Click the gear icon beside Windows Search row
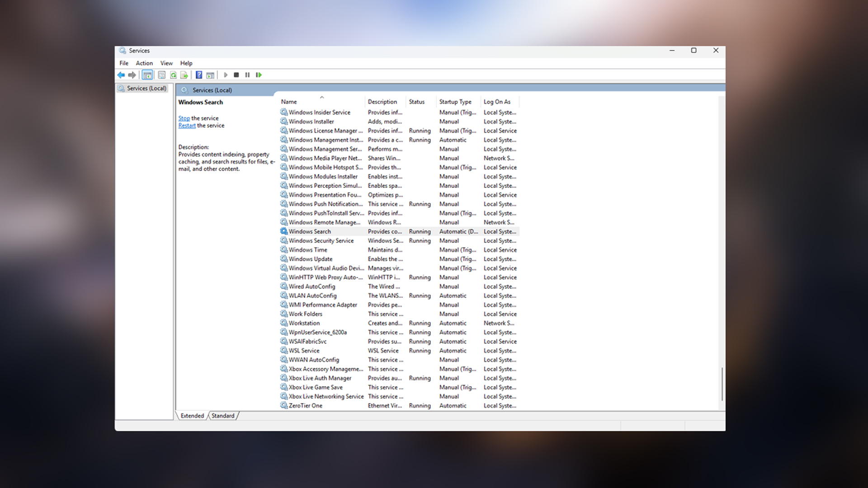This screenshot has width=868, height=488. [284, 231]
